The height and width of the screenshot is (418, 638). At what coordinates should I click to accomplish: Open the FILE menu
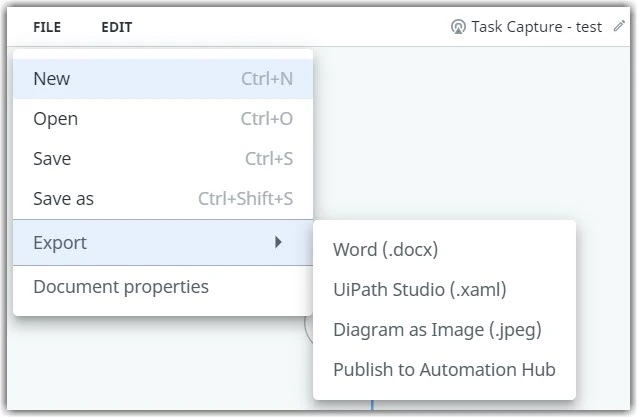[x=47, y=27]
